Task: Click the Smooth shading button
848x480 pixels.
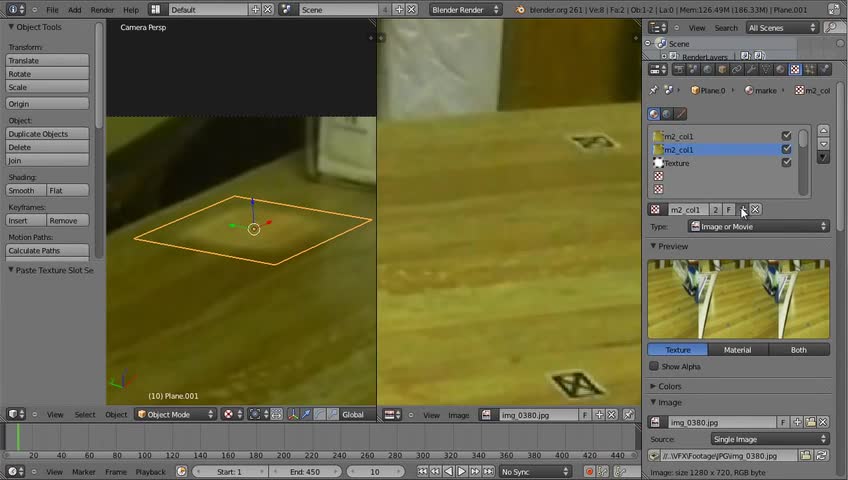Action: (x=25, y=190)
